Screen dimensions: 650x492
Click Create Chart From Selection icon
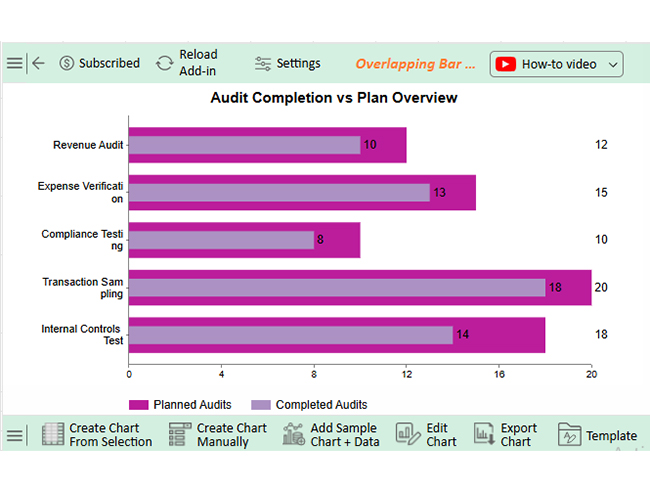(x=53, y=435)
